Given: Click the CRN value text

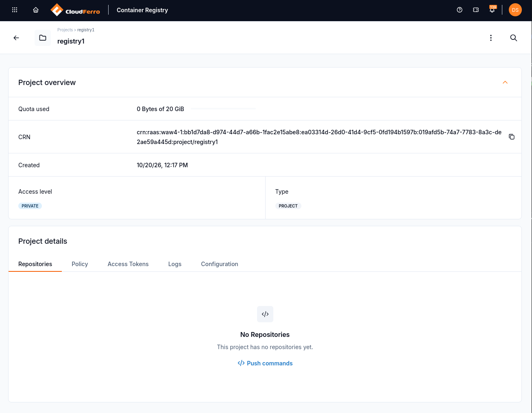Looking at the screenshot, I should click(319, 137).
